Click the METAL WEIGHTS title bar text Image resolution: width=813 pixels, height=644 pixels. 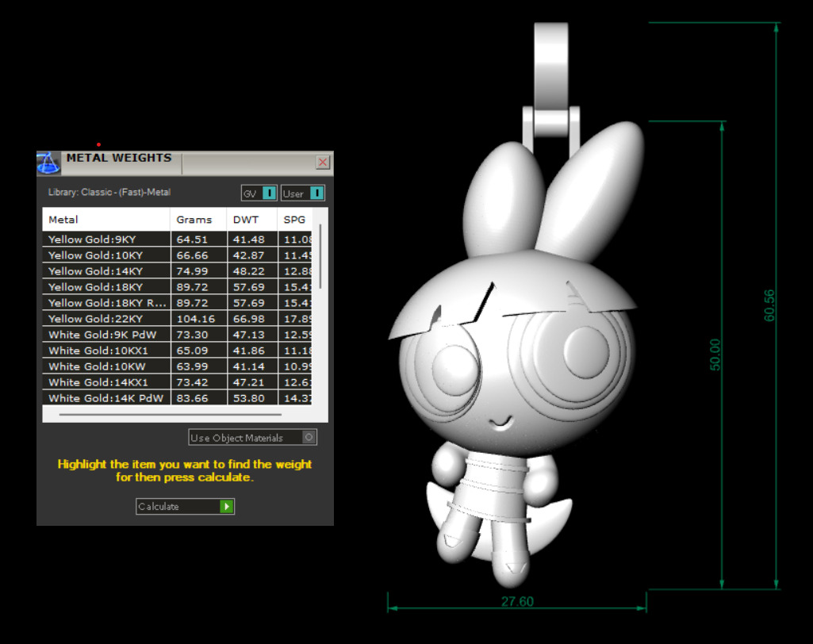[x=119, y=158]
